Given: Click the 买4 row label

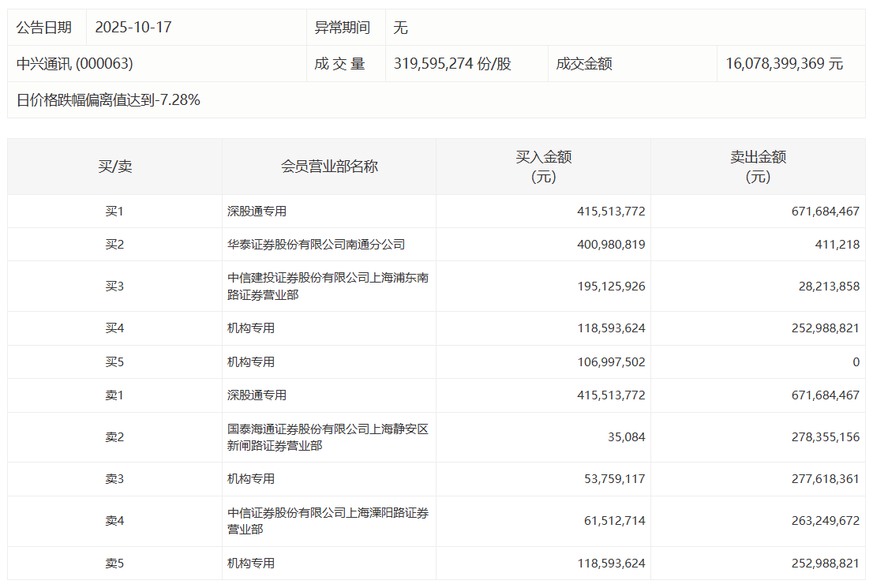Looking at the screenshot, I should pos(114,328).
